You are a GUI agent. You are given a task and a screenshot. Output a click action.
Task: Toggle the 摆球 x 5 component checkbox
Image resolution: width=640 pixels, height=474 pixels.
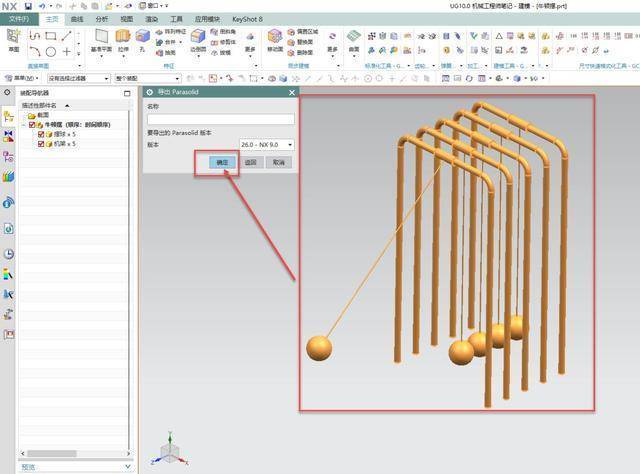[x=40, y=134]
